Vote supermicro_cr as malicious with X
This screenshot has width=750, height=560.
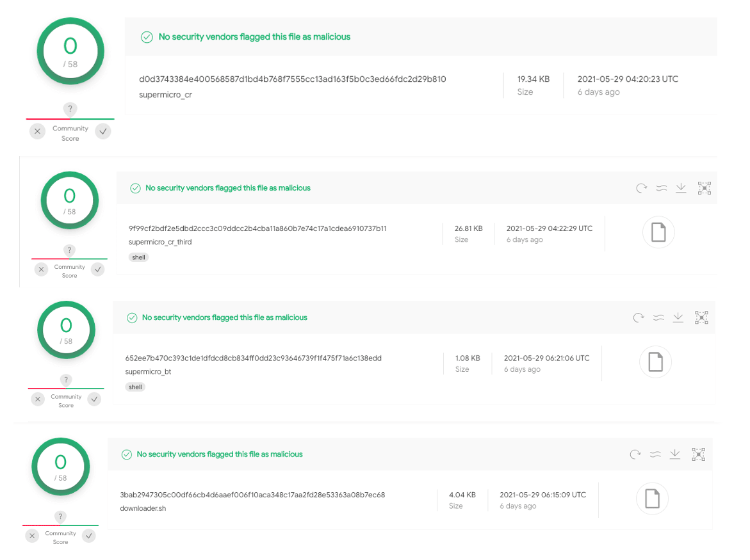[x=38, y=131]
